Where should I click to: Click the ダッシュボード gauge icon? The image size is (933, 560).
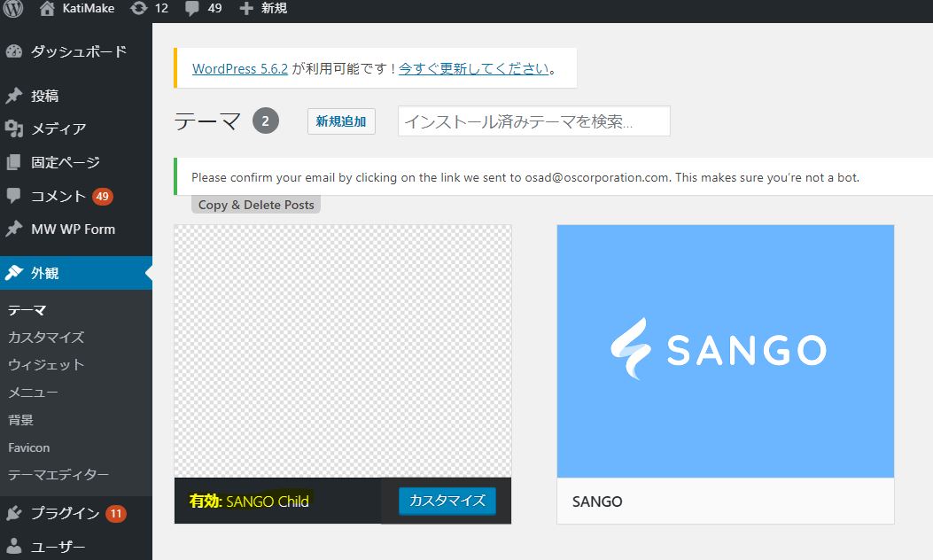13,51
